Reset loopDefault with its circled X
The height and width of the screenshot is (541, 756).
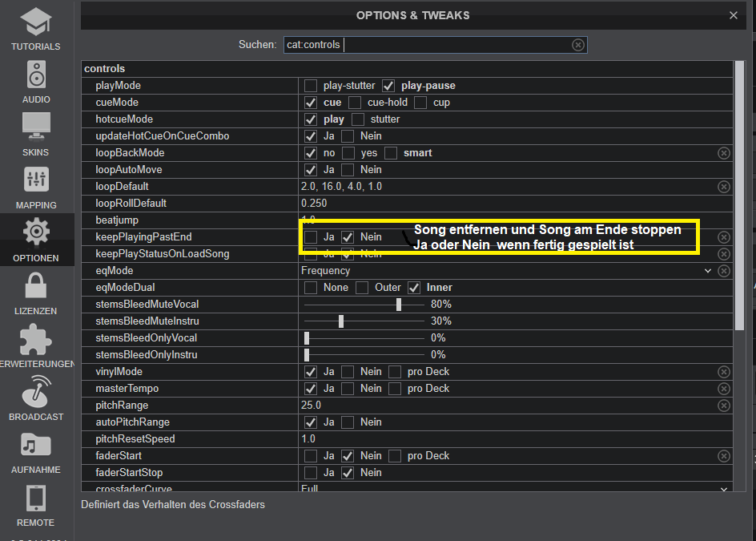point(724,187)
